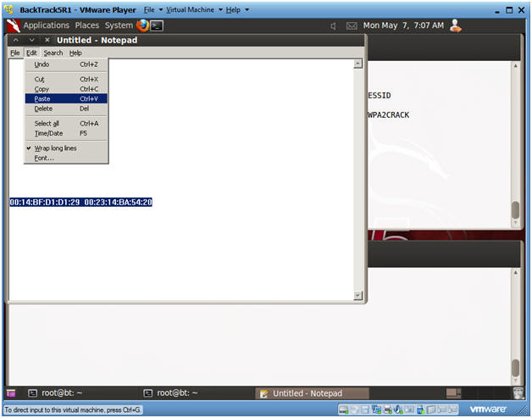Click the VMware hard disk device icon

pos(344,410)
